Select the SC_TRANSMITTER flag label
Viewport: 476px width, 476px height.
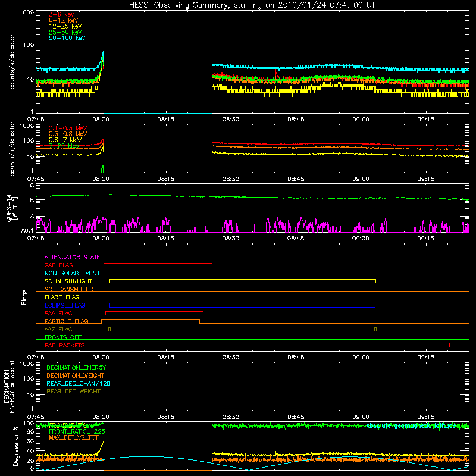[68, 289]
